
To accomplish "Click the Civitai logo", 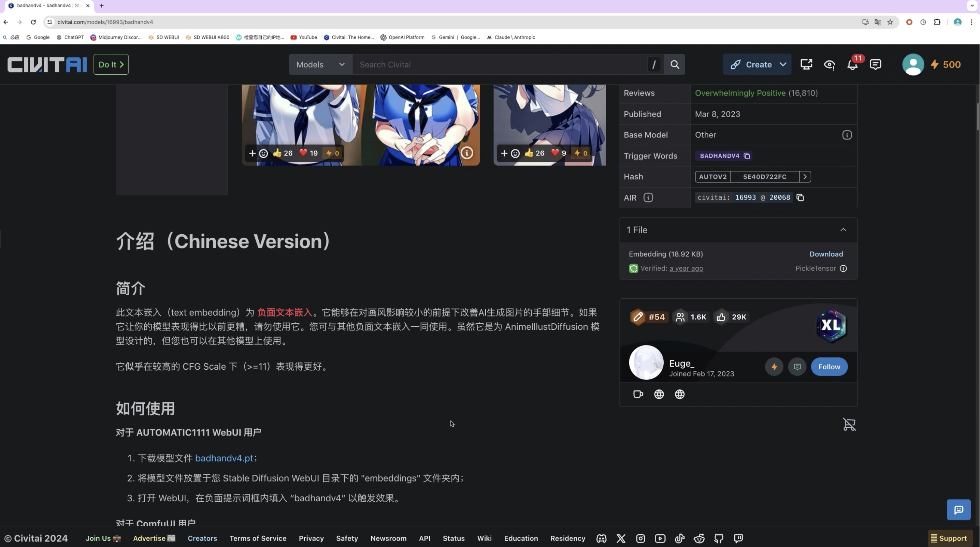I will pyautogui.click(x=47, y=64).
